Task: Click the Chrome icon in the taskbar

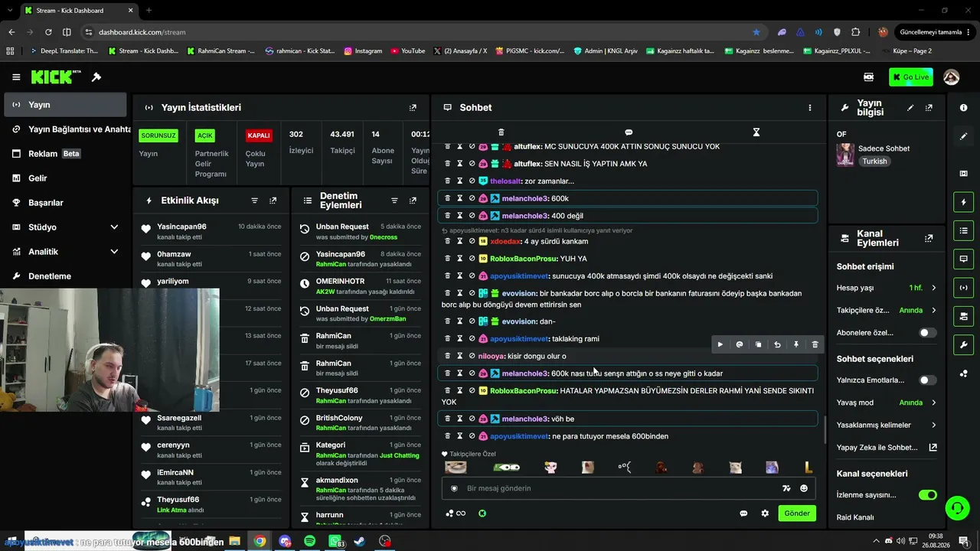Action: pyautogui.click(x=260, y=542)
